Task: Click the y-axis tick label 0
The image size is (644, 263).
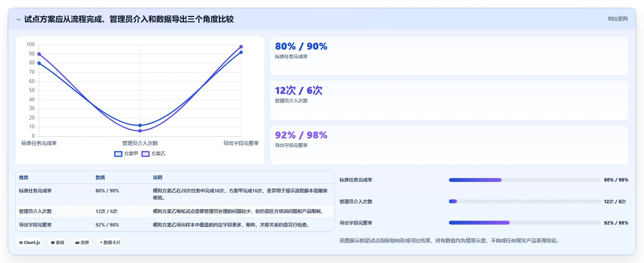Action: [33, 136]
